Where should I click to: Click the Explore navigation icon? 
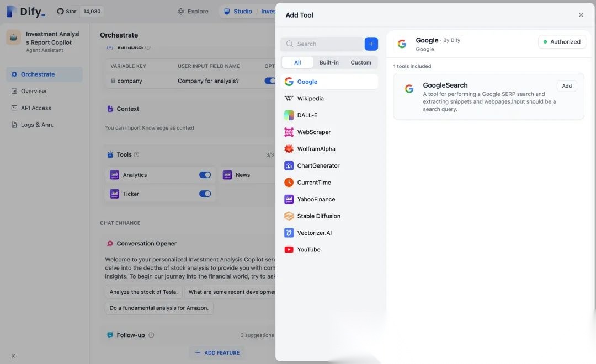coord(181,12)
